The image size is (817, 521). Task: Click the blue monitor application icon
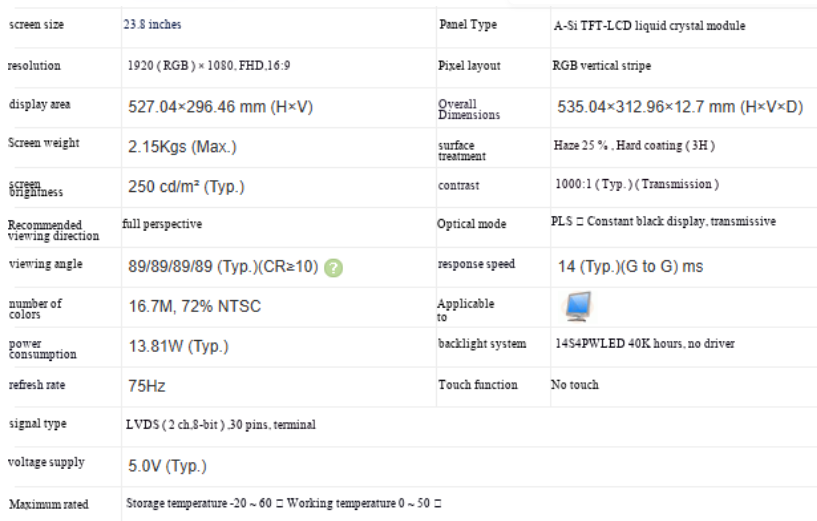click(578, 306)
